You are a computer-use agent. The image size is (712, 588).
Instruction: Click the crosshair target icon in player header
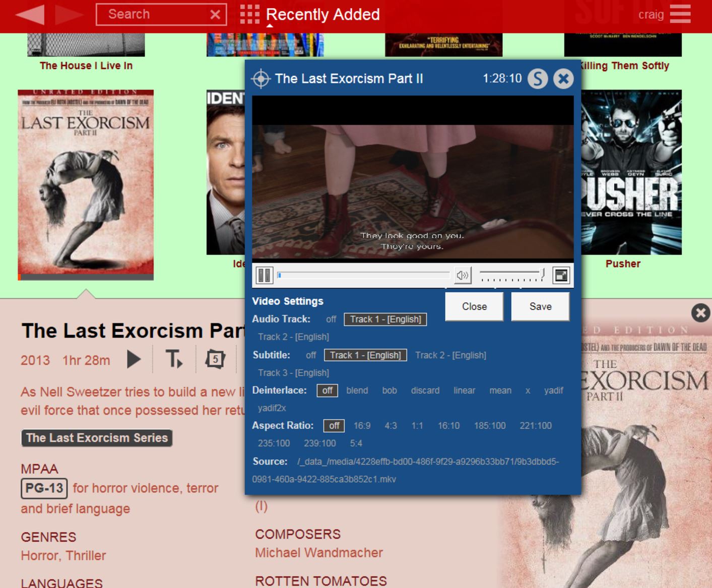coord(261,79)
